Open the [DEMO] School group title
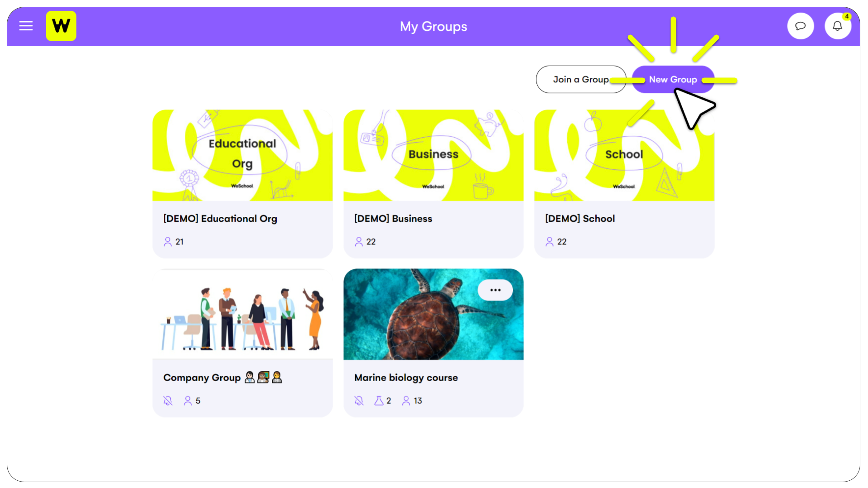The width and height of the screenshot is (868, 488). click(x=580, y=219)
